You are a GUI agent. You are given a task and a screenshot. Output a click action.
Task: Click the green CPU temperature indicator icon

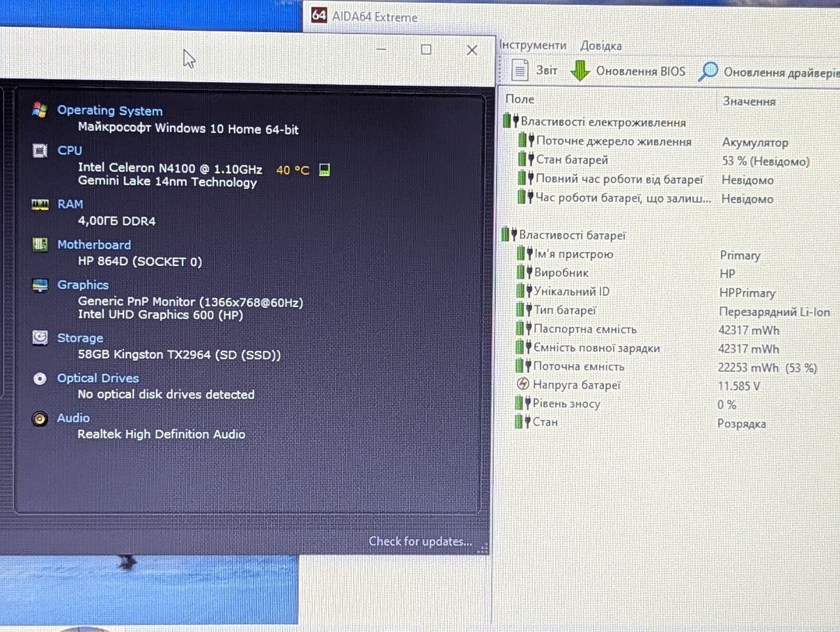[x=324, y=170]
